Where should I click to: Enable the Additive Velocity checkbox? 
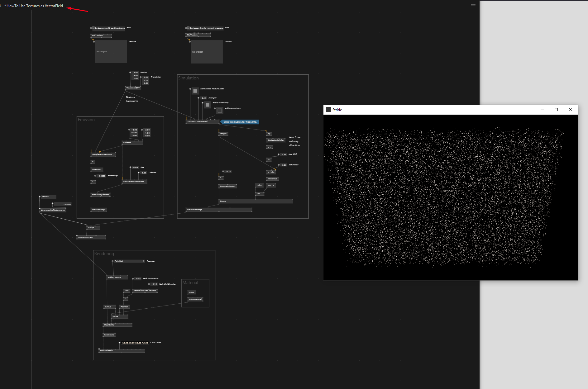click(x=220, y=110)
